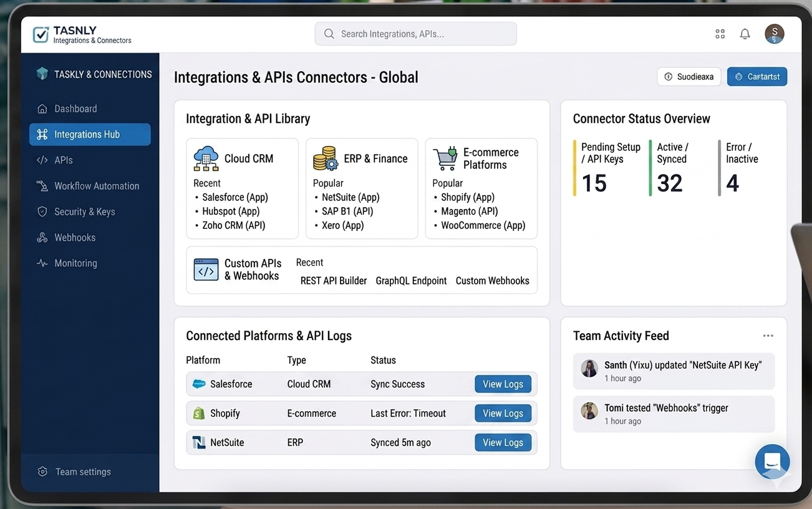View Logs for Salesforce
Screen dimensions: 812x509
tap(503, 384)
